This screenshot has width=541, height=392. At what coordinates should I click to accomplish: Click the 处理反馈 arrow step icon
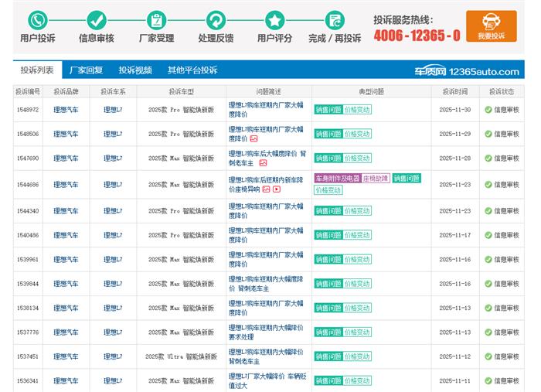click(216, 20)
